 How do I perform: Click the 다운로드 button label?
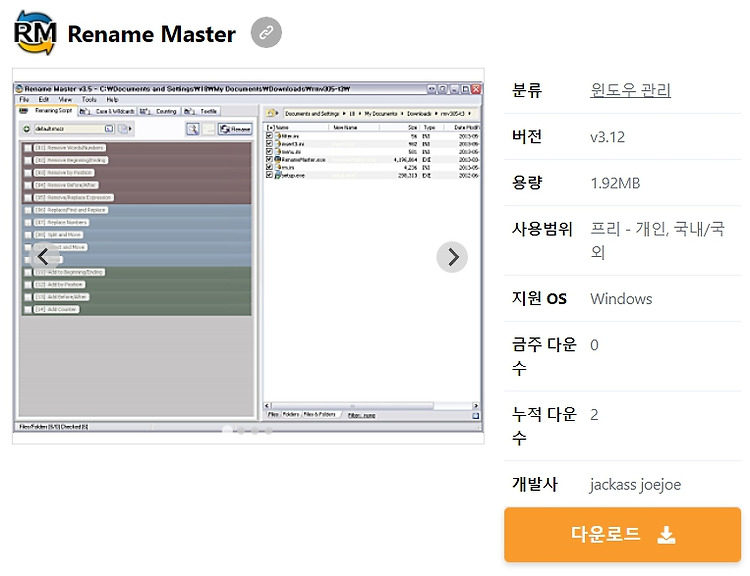click(605, 533)
